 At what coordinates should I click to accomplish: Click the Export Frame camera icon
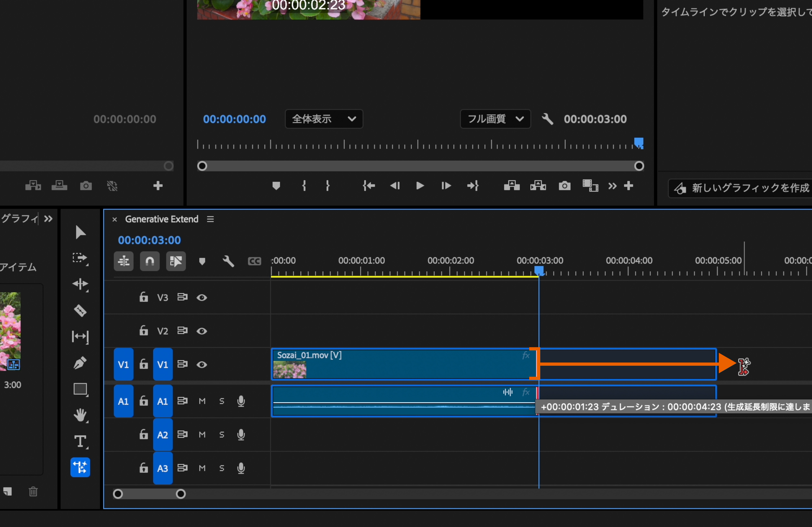564,186
